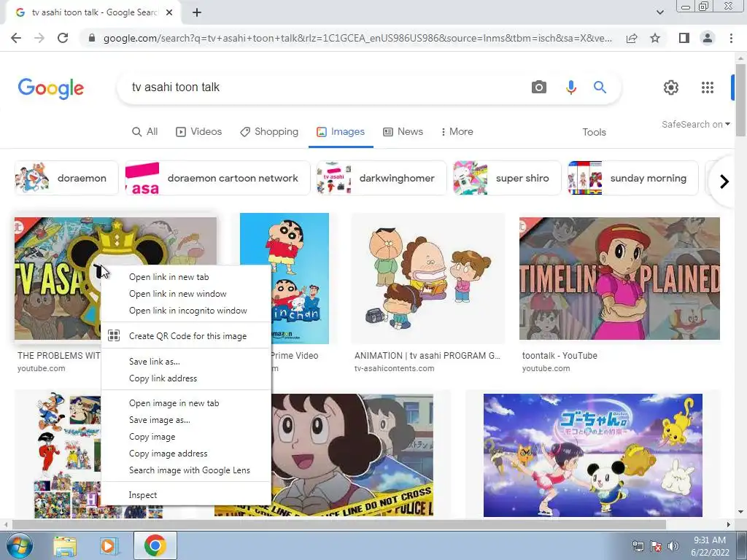Viewport: 747px width, 560px height.
Task: Click 'ANIMATION | tv asahi PROGRAM G...' title
Action: [427, 356]
